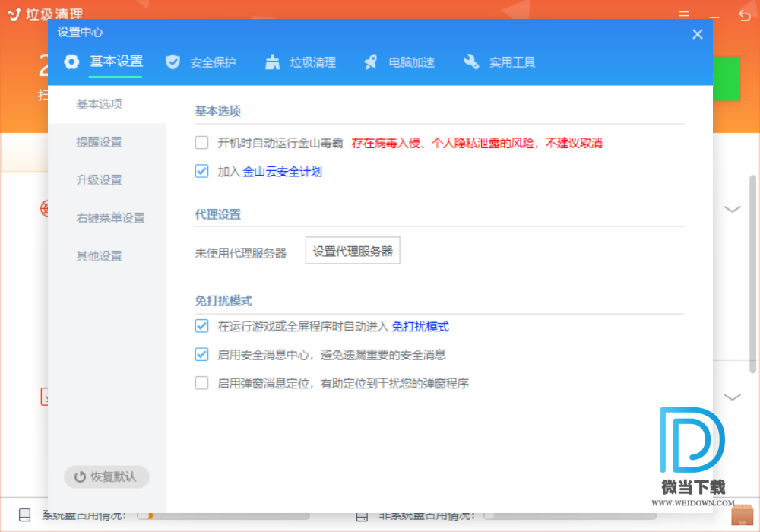Click the system disk usage bar
Screen dimensions: 760x532
[x=223, y=515]
